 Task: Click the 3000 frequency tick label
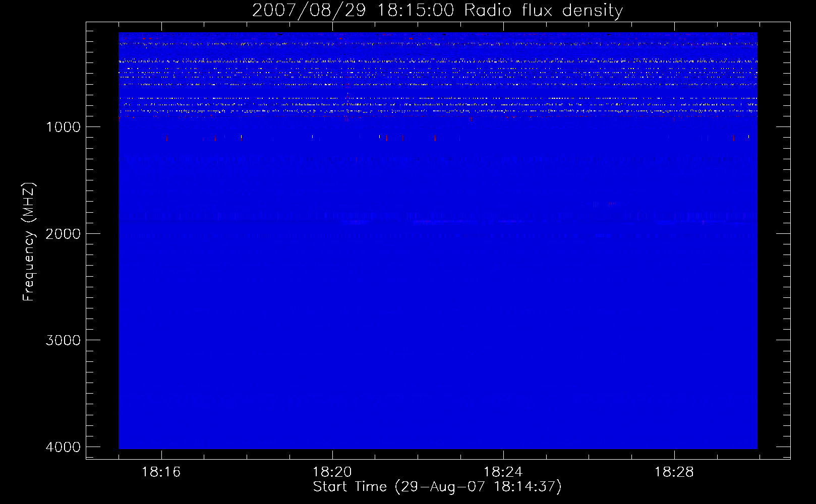coord(63,340)
